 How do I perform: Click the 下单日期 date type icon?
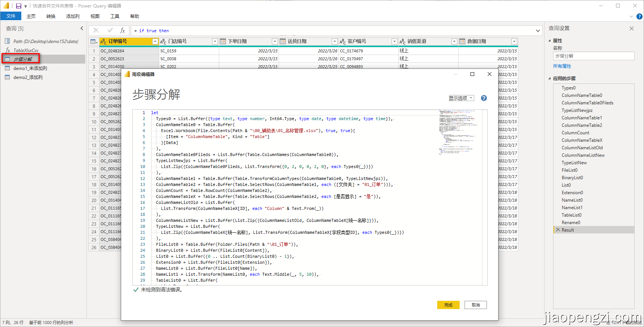(223, 42)
